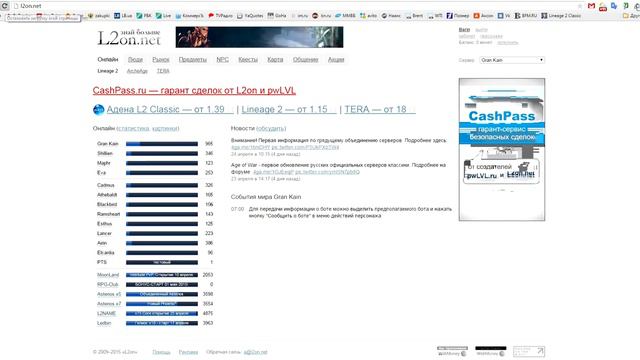This screenshot has height=360, width=640.
Task: Click the Blackbird server name
Action: point(107,204)
